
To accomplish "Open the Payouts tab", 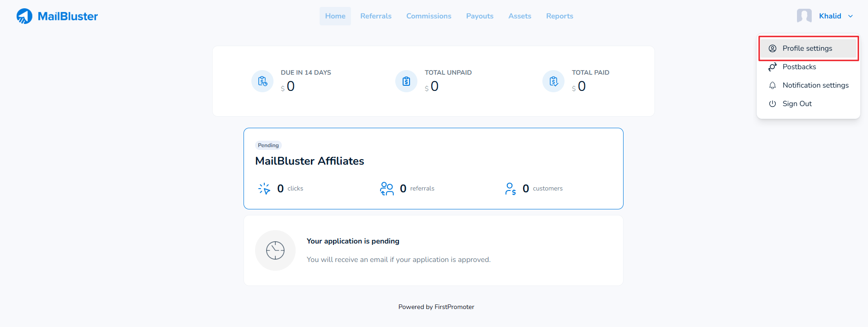I will click(480, 16).
